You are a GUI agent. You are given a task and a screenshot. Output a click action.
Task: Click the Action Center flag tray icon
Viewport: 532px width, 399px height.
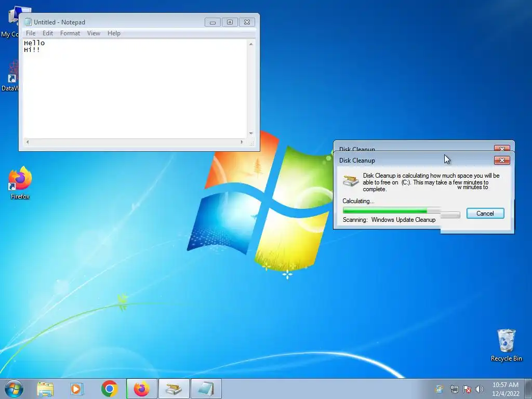coord(467,389)
